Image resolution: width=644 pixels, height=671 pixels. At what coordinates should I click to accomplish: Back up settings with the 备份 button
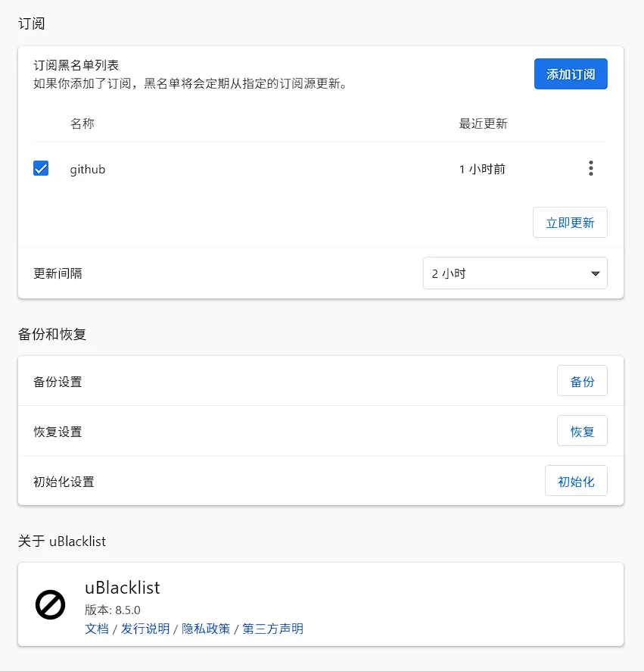[x=582, y=381]
